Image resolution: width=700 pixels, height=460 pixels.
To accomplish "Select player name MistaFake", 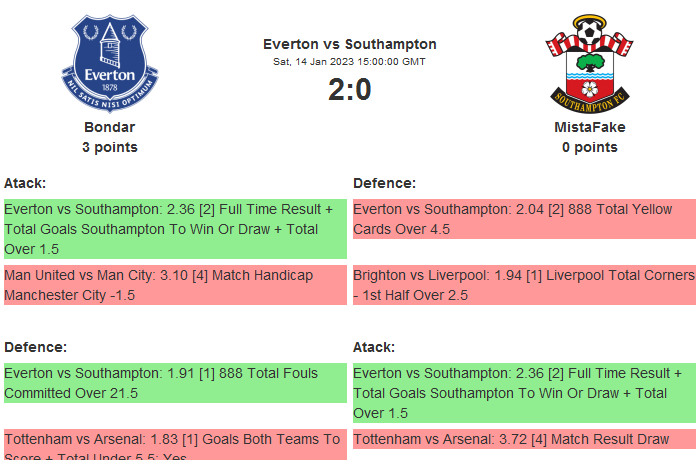I will click(590, 127).
